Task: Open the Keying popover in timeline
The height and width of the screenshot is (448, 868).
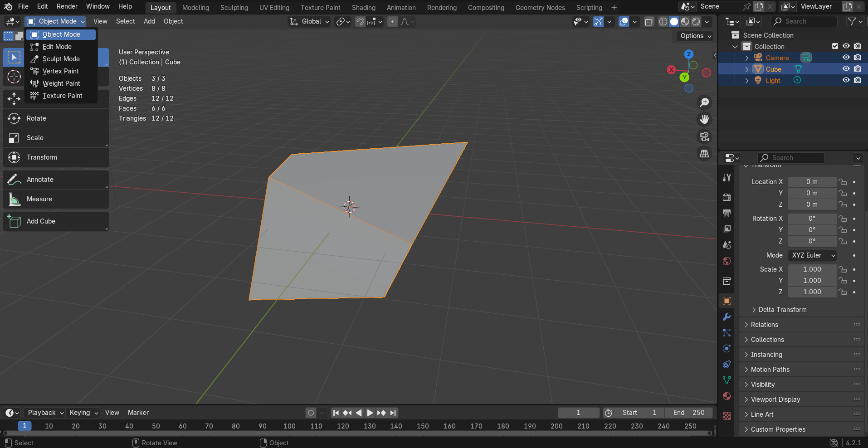Action: 83,413
